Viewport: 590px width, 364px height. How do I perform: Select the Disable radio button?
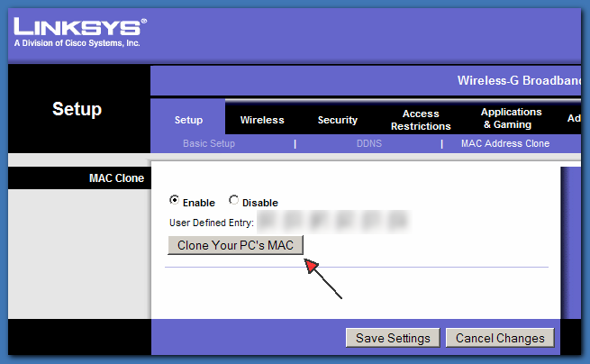click(x=234, y=201)
